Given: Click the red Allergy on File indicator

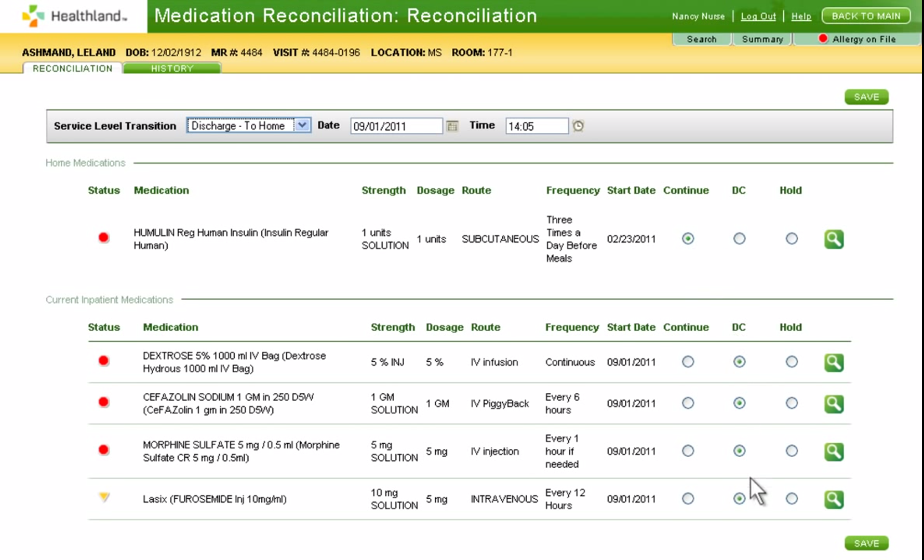Looking at the screenshot, I should click(823, 38).
